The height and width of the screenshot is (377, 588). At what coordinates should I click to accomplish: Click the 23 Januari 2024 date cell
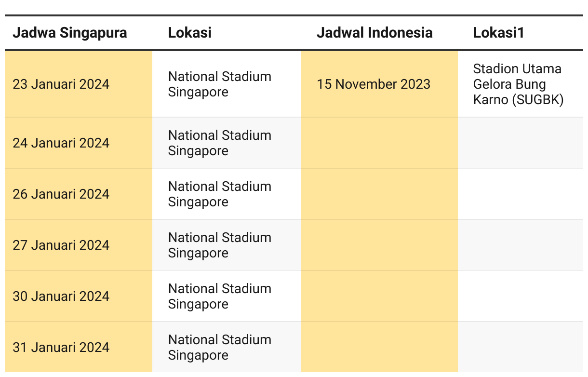[x=79, y=84]
